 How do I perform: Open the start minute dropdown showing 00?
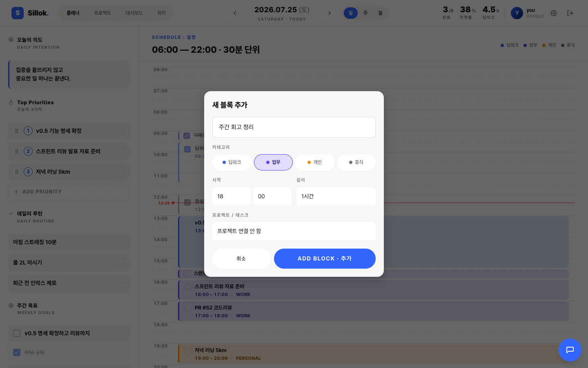[272, 196]
